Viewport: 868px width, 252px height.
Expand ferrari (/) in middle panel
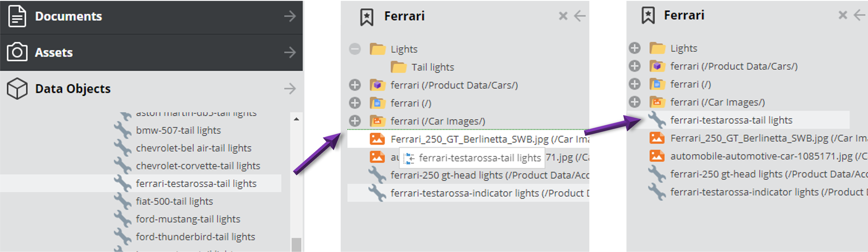pos(355,103)
